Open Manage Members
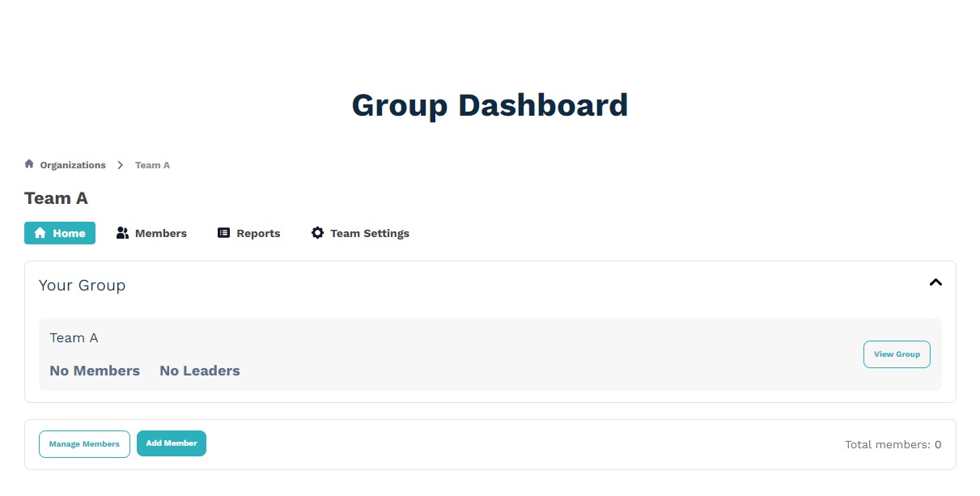The width and height of the screenshot is (980, 496). pyautogui.click(x=84, y=443)
